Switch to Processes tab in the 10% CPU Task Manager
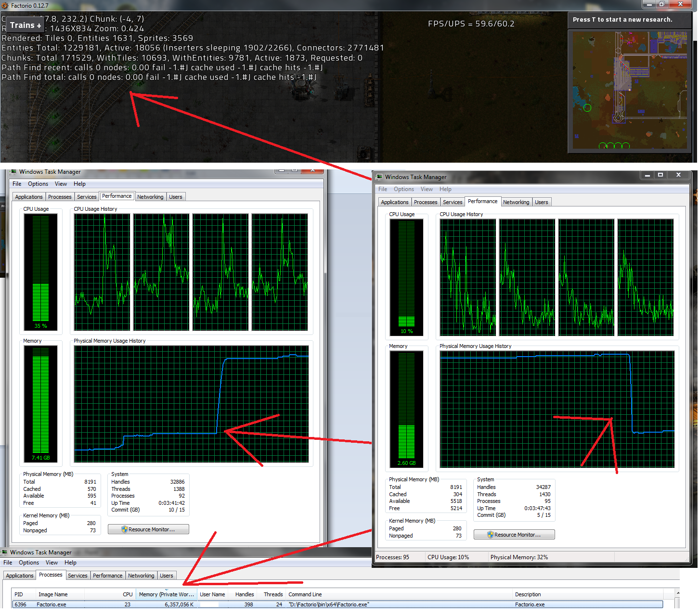The width and height of the screenshot is (699, 616). click(426, 202)
